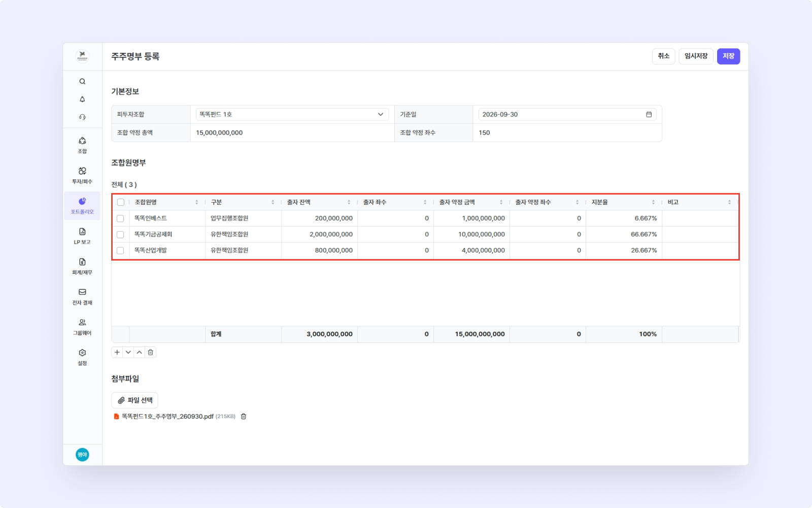The image size is (812, 508).
Task: Toggle the select-all checkbox in table header
Action: (120, 202)
